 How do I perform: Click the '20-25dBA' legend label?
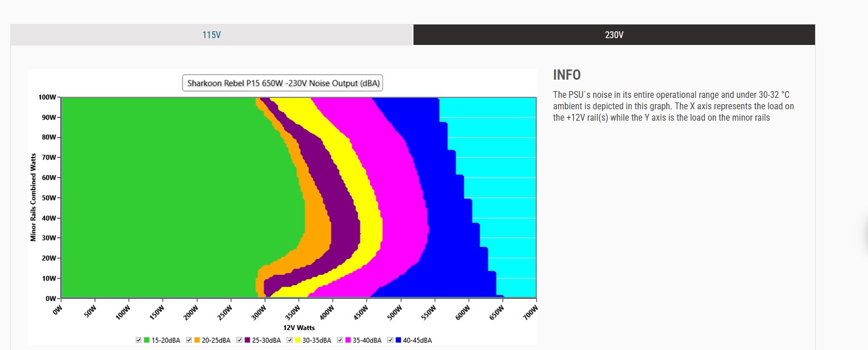pos(216,340)
